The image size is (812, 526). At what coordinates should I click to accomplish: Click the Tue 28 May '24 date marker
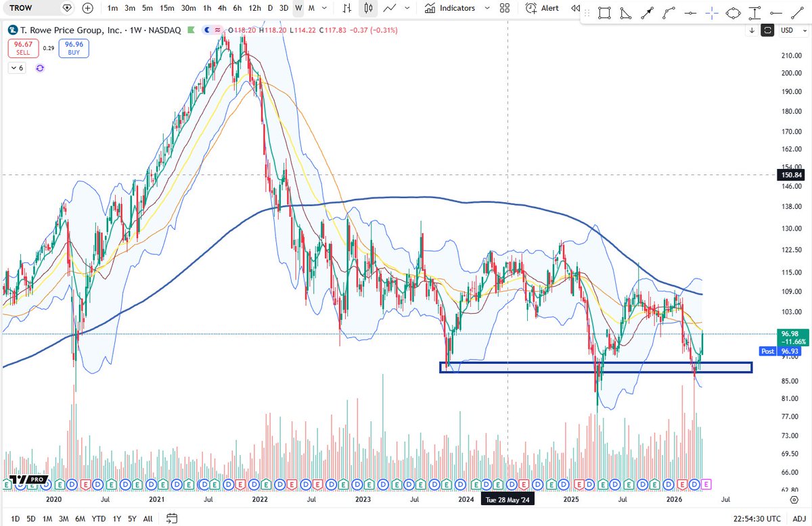[508, 500]
